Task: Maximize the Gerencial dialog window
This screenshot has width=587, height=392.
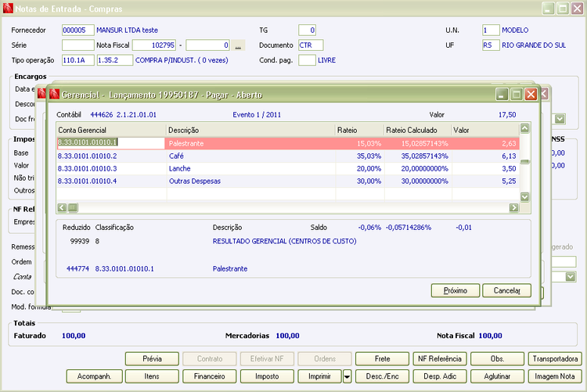Action: [x=517, y=95]
